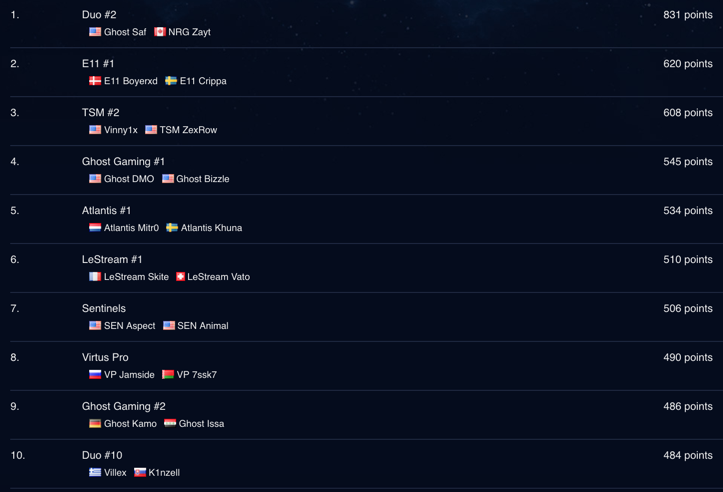Click the Netherlands flag beside Atlantis Mitr0
Screen dimensions: 723x492
(95, 227)
